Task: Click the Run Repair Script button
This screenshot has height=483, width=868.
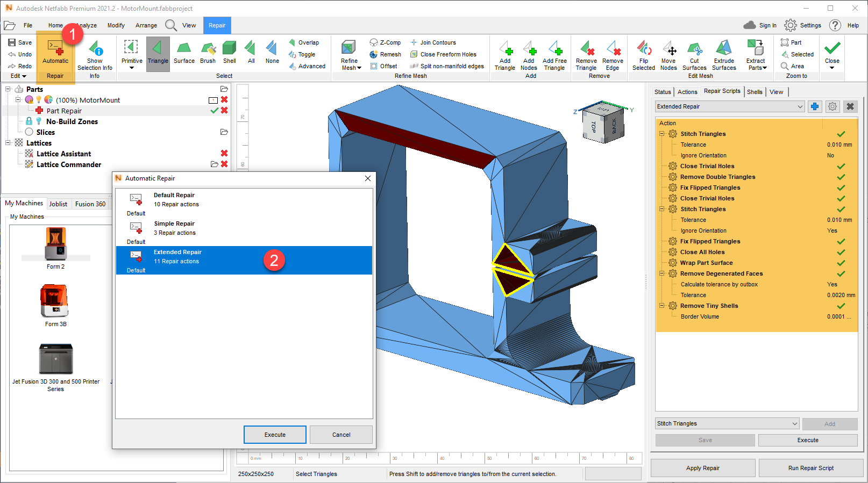Action: pyautogui.click(x=811, y=468)
